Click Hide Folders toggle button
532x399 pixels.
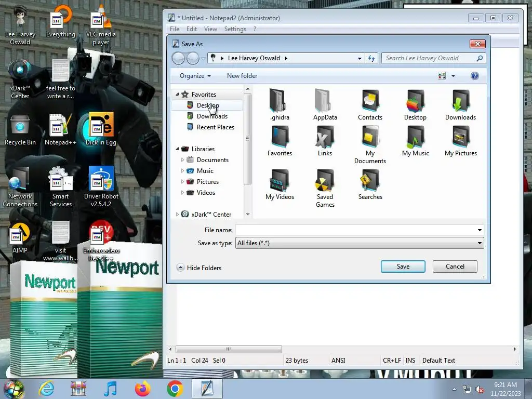(x=199, y=268)
